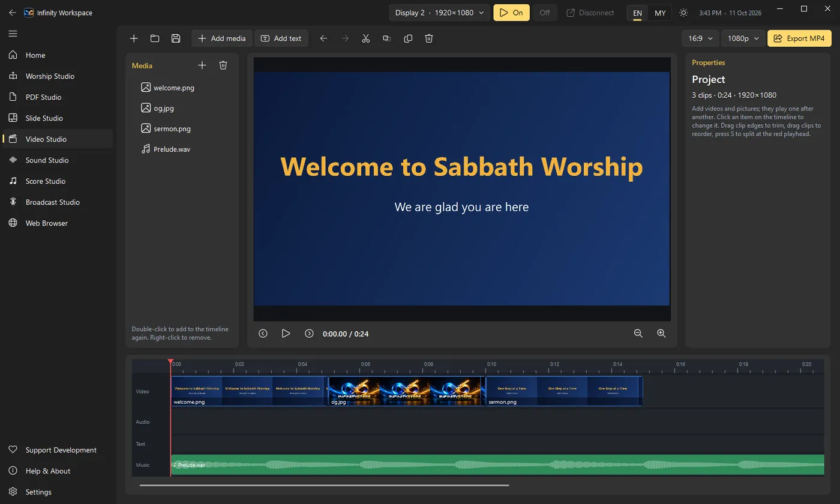840x504 pixels.
Task: Click the plus icon in the Media panel header
Action: (202, 65)
